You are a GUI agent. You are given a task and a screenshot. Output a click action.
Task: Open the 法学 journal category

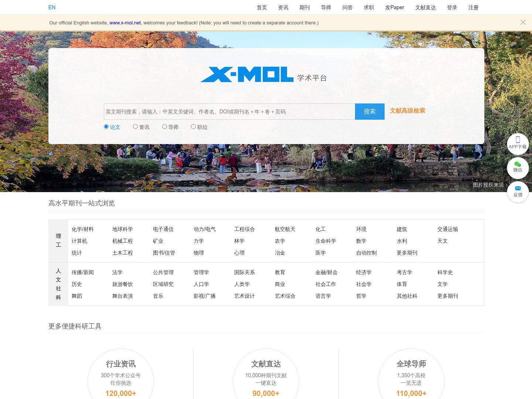[x=117, y=272]
